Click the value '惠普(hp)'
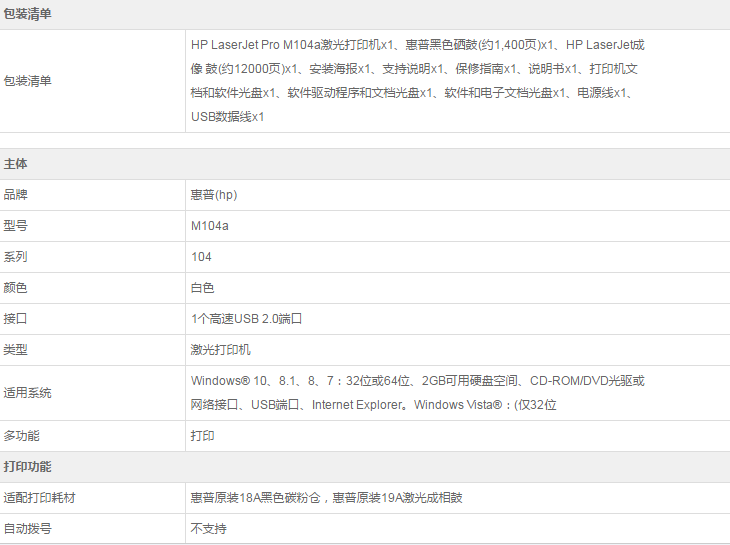This screenshot has width=730, height=545. [x=214, y=195]
